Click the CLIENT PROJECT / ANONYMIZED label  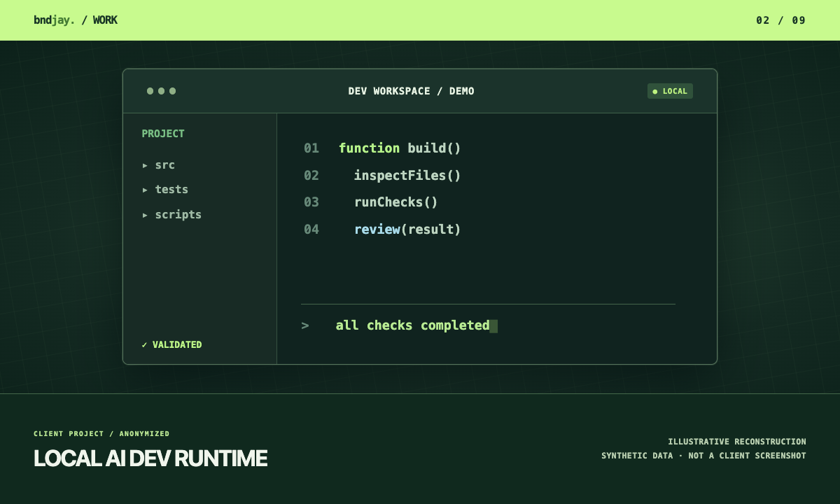coord(101,434)
